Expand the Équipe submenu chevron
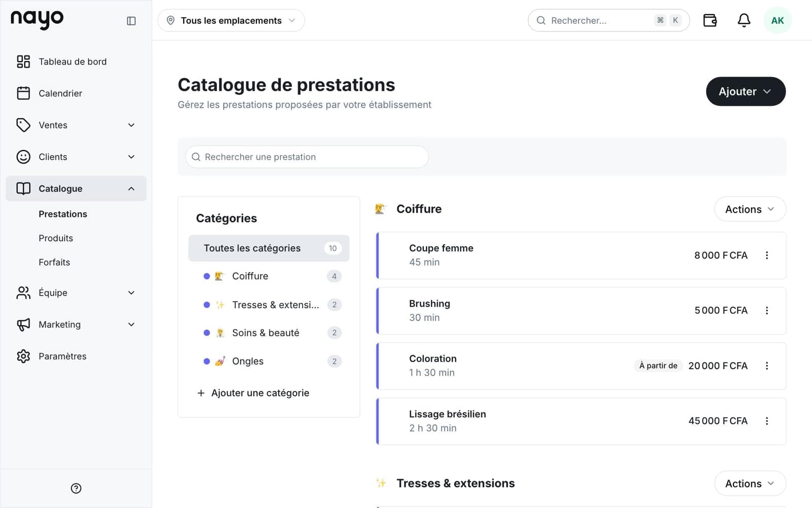The height and width of the screenshot is (508, 812). pyautogui.click(x=131, y=293)
